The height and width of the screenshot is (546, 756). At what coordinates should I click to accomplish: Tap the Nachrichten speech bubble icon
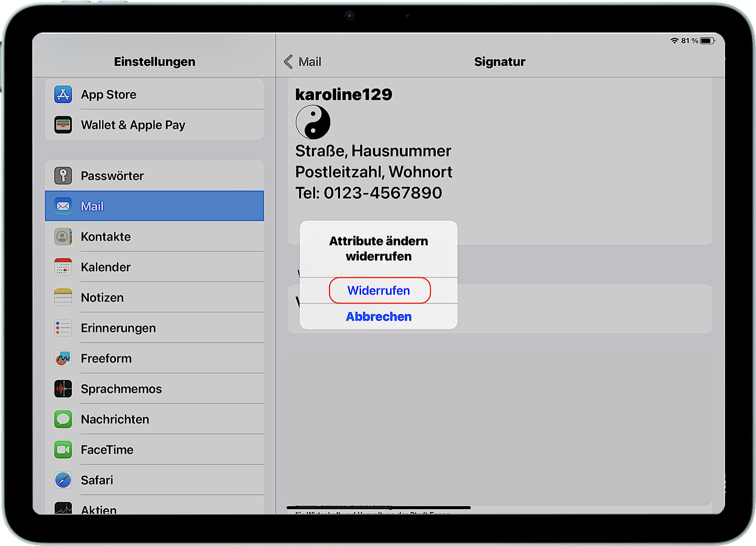point(63,419)
